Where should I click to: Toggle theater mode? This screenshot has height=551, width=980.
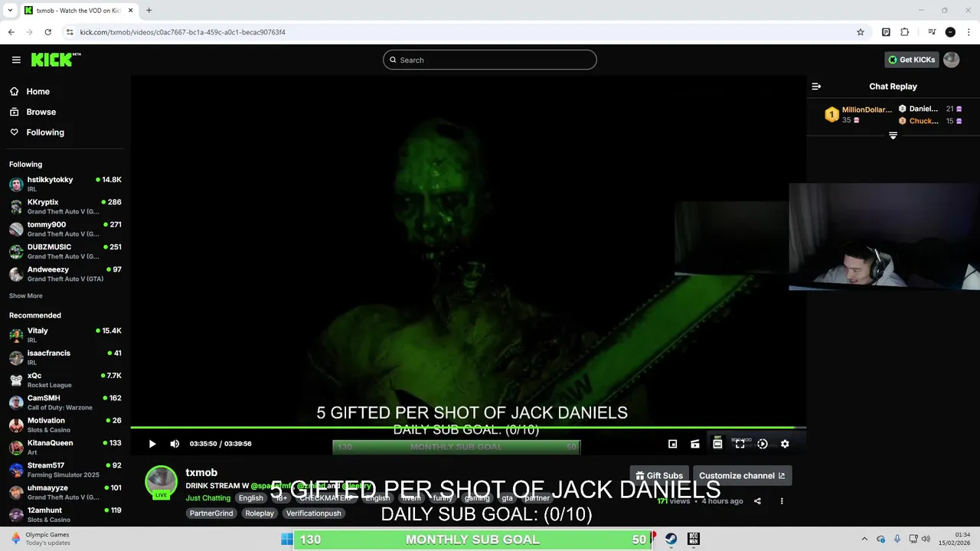tap(717, 444)
